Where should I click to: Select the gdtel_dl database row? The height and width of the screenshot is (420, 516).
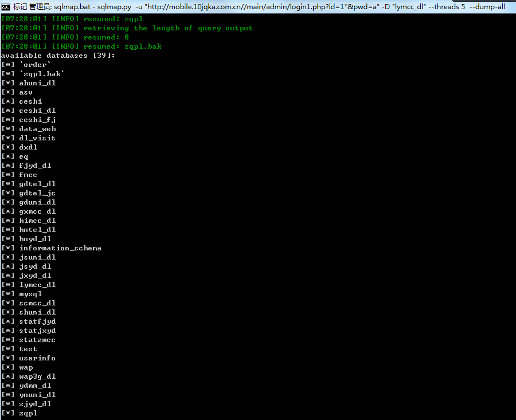(28, 184)
